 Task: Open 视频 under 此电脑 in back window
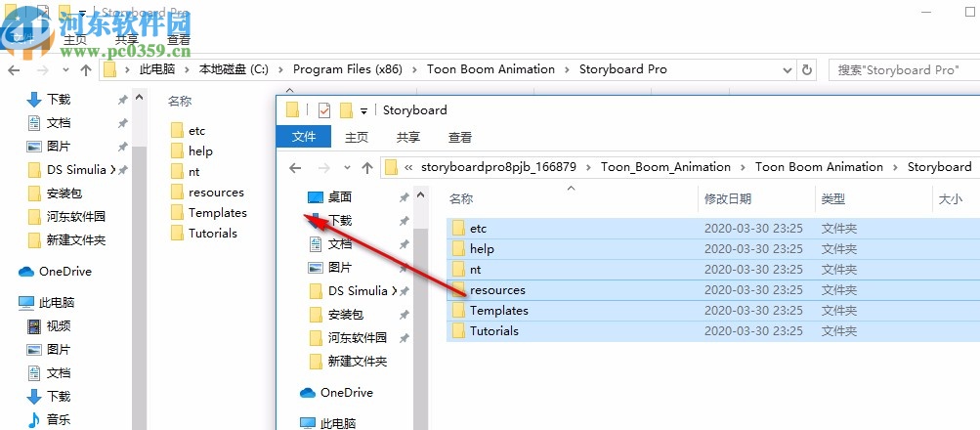coord(58,325)
